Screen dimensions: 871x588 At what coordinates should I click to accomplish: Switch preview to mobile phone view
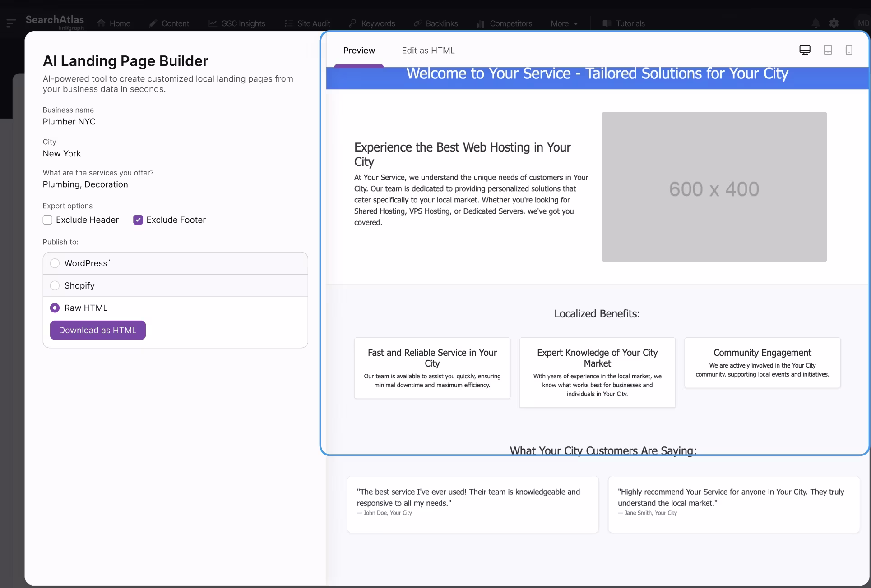click(849, 50)
